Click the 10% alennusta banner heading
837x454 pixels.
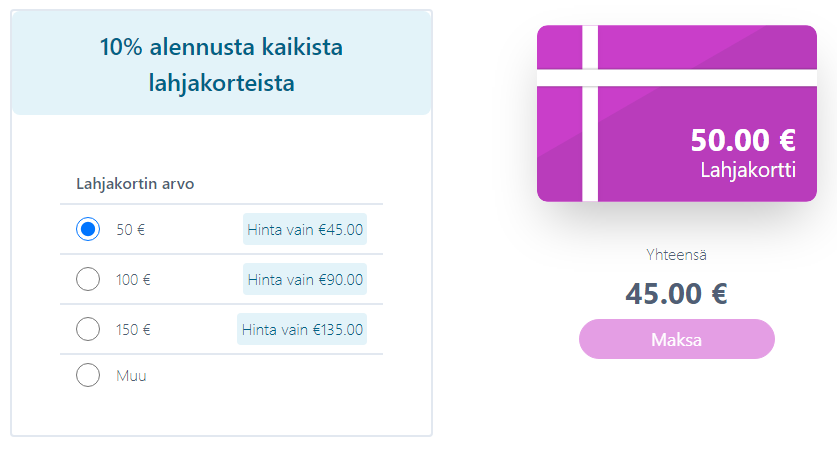[x=222, y=65]
